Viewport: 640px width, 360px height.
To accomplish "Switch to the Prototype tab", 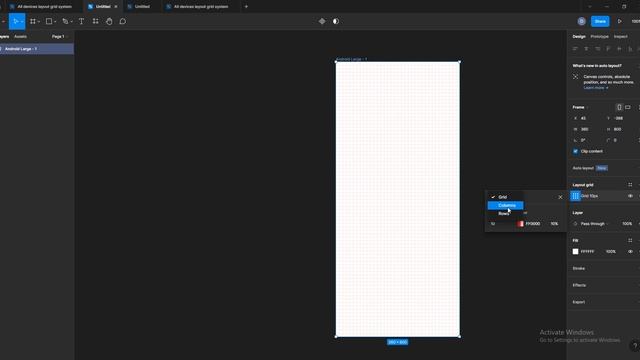I will (x=599, y=36).
